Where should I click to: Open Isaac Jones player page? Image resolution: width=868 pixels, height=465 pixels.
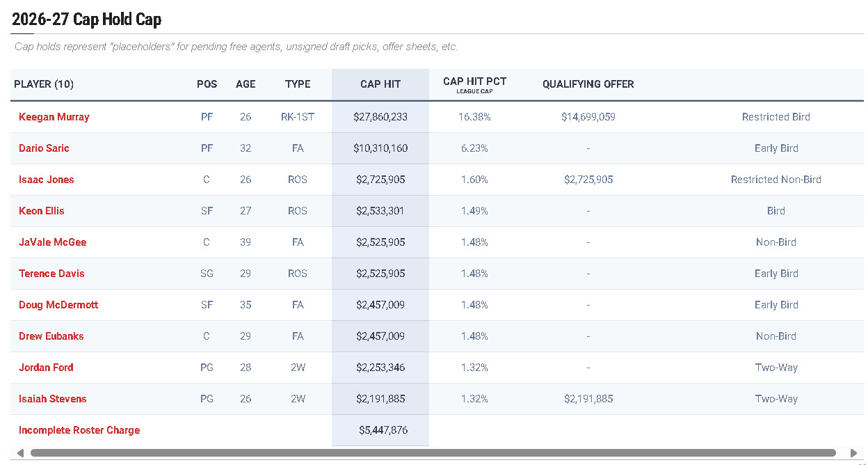click(x=46, y=180)
